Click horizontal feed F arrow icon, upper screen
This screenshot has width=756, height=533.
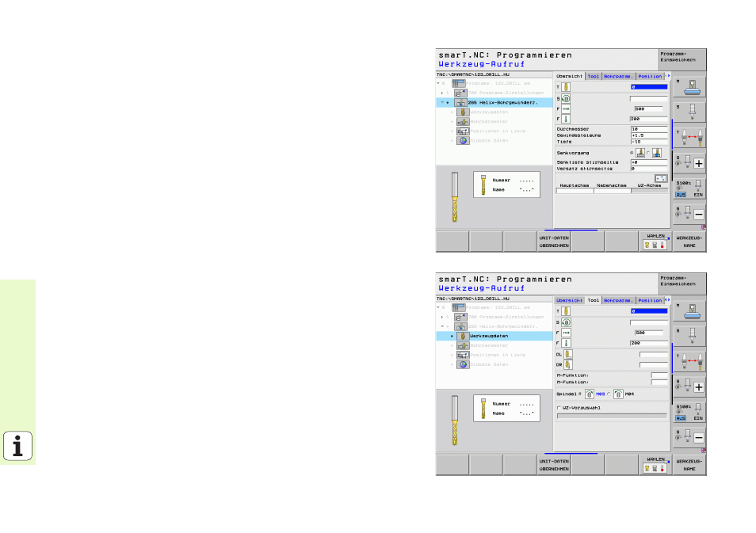566,109
